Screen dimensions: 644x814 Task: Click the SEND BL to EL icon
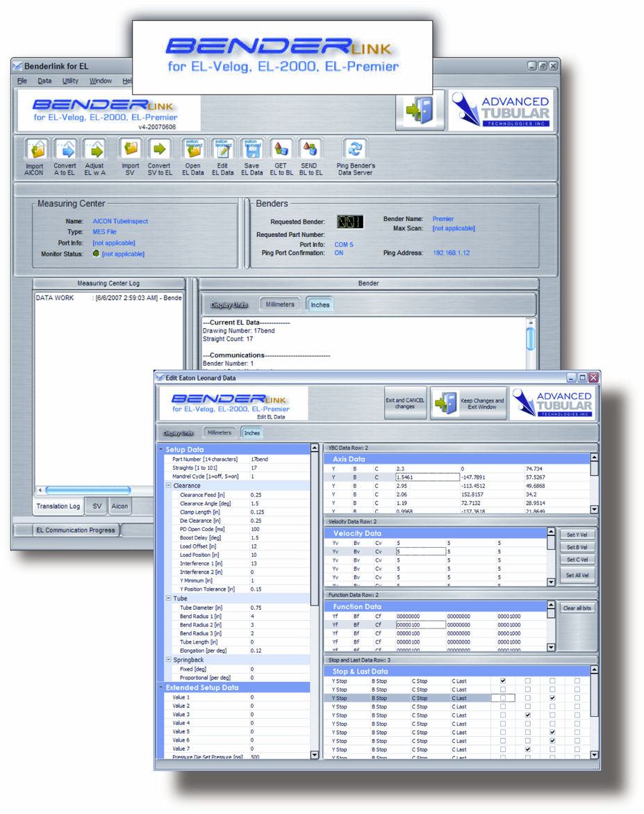311,149
